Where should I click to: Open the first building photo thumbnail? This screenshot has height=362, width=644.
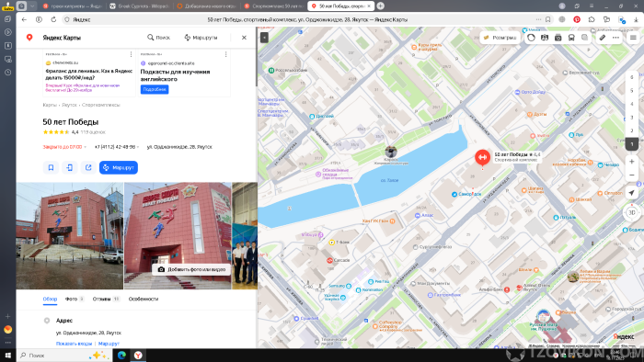tap(69, 236)
